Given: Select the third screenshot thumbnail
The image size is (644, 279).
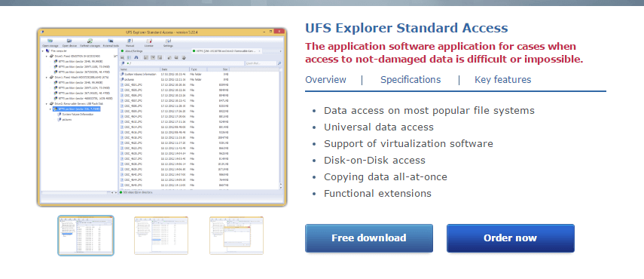Looking at the screenshot, I should tap(237, 235).
